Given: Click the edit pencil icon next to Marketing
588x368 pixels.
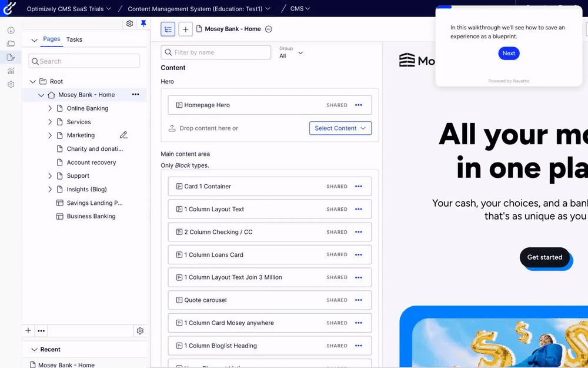Looking at the screenshot, I should pyautogui.click(x=123, y=135).
